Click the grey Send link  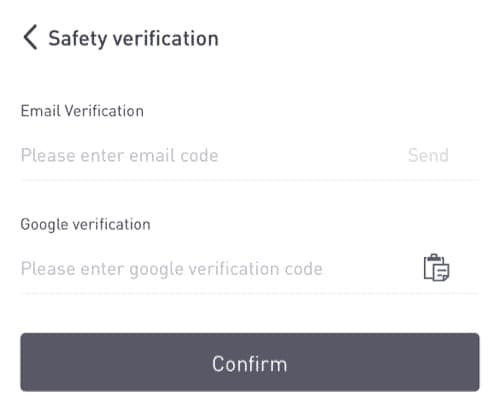pos(428,155)
